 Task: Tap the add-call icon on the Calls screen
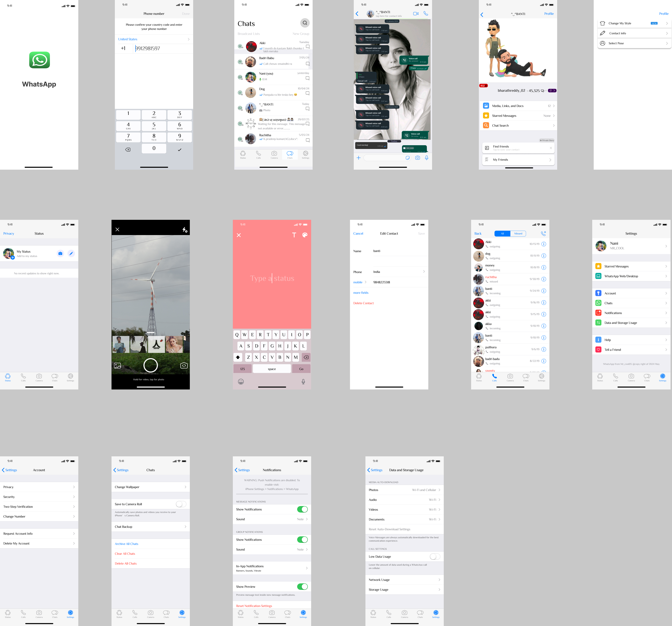pos(544,233)
